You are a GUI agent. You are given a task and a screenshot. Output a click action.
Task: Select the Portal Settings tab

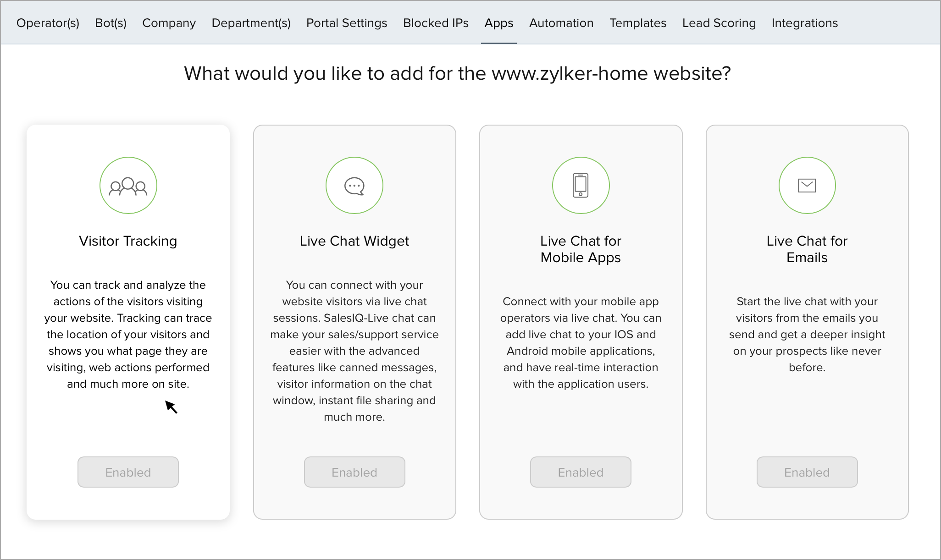347,23
